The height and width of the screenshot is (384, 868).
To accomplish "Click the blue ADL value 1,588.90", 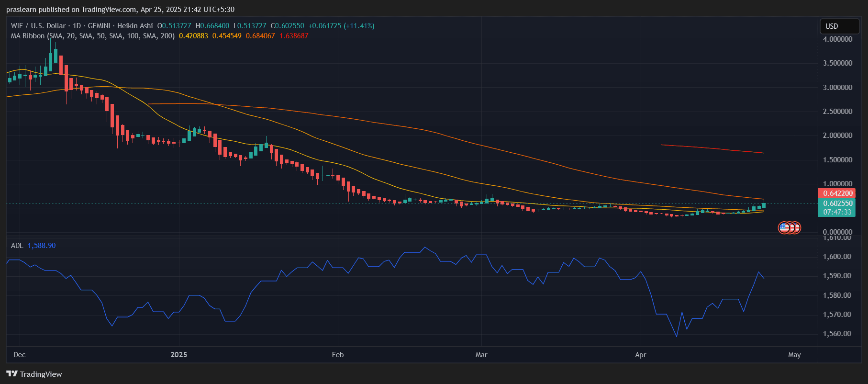I will (x=42, y=246).
